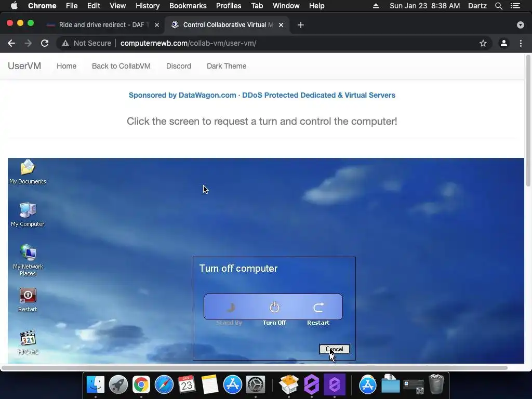Open Control Center list icon in menu bar
The image size is (532, 399).
515,6
